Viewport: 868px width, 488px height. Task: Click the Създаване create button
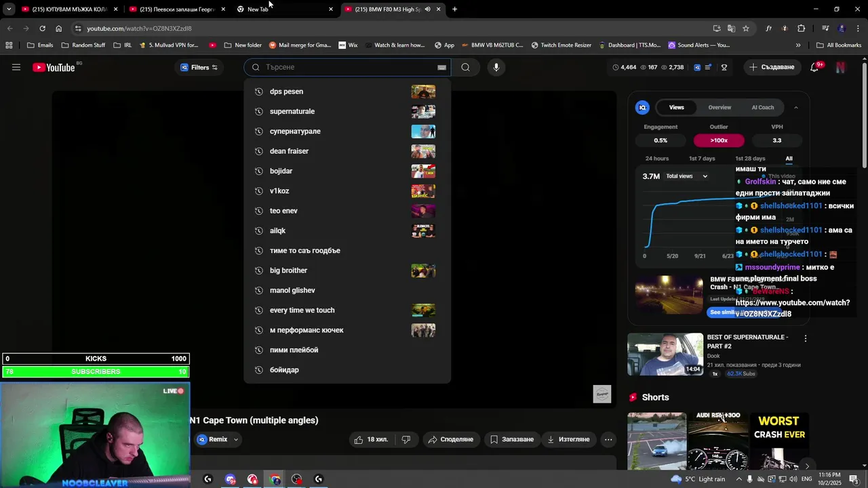(x=772, y=67)
